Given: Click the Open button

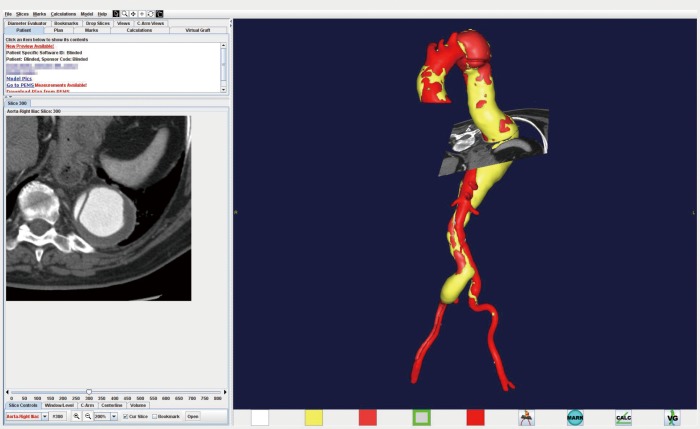Looking at the screenshot, I should tap(193, 417).
